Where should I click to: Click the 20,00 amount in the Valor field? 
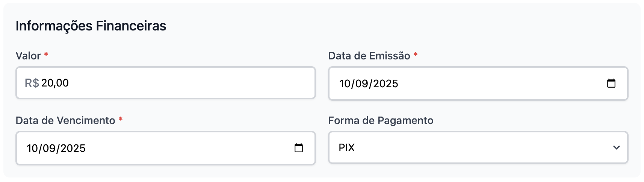(x=55, y=83)
